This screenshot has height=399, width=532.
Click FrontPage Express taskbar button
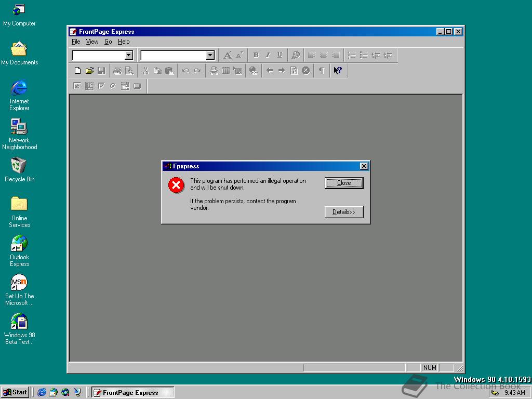click(x=133, y=393)
